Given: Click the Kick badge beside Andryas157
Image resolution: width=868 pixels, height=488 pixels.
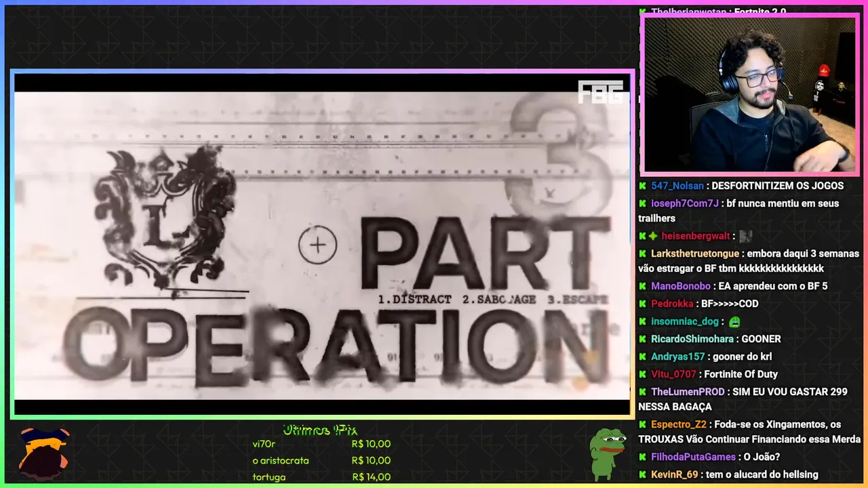Looking at the screenshot, I should click(x=642, y=357).
